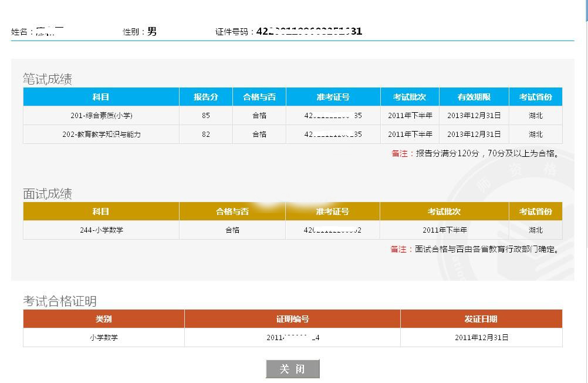Click the 证明编号 column header
The image size is (588, 383).
coord(292,319)
